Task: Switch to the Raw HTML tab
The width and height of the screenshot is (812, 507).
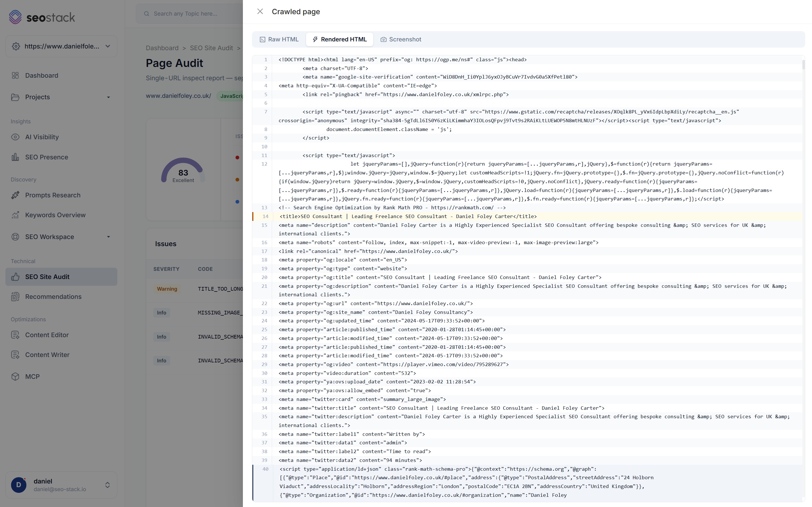Action: pos(279,39)
